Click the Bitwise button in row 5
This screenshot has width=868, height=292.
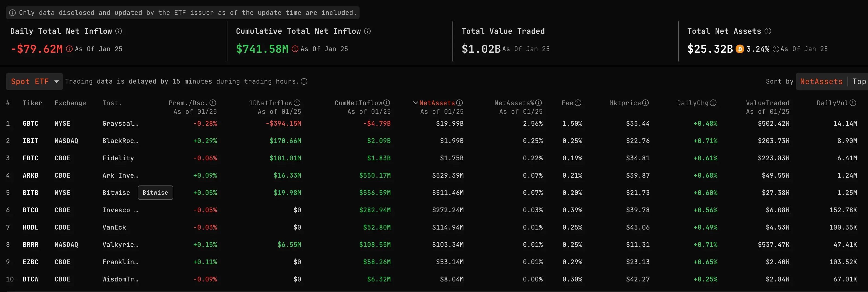coord(155,193)
